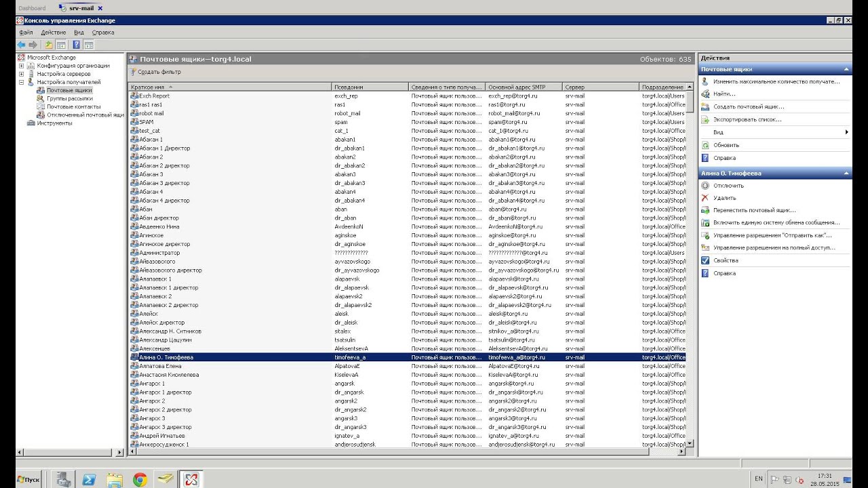Select the Администратор mailbox row
Image resolution: width=868 pixels, height=488 pixels.
[407, 252]
